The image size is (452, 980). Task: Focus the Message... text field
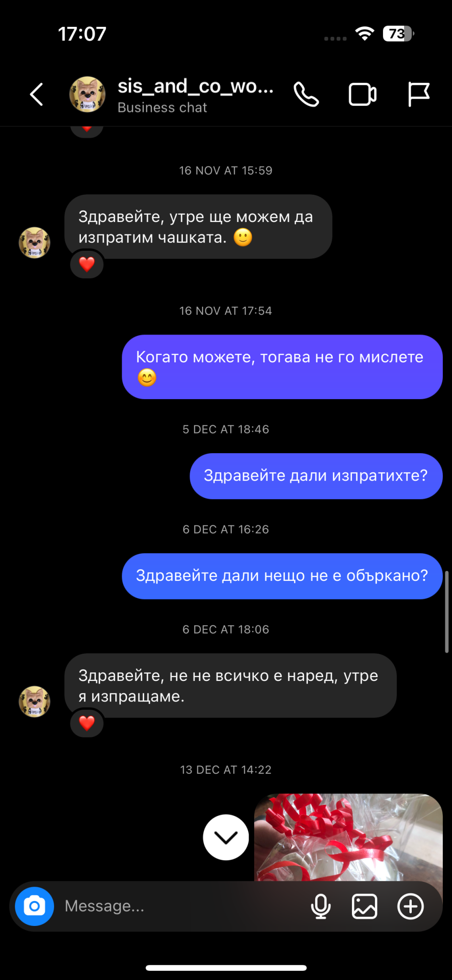182,906
